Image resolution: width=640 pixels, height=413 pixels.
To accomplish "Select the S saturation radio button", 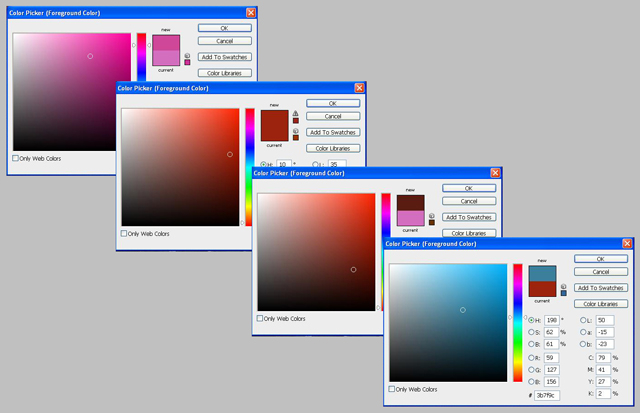I will [531, 332].
